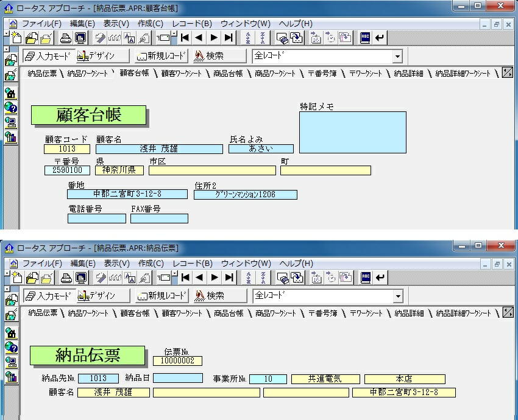This screenshot has height=420, width=518.
Task: Go to last record in bottom window
Action: 229,278
